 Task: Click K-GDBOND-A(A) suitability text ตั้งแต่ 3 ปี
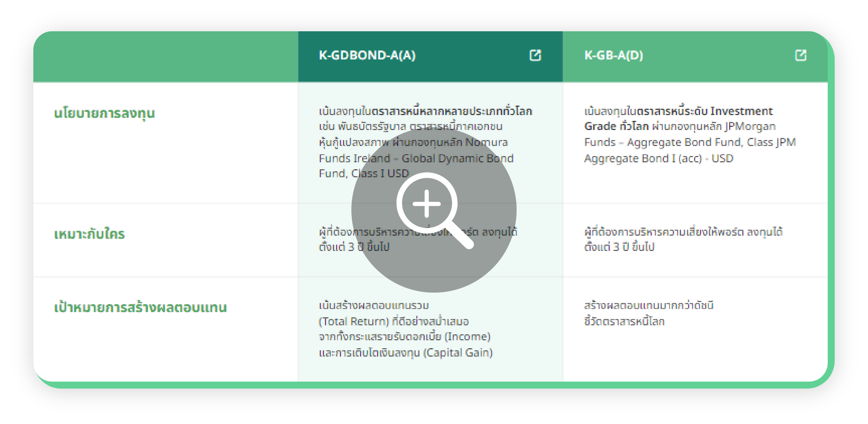pos(418,239)
